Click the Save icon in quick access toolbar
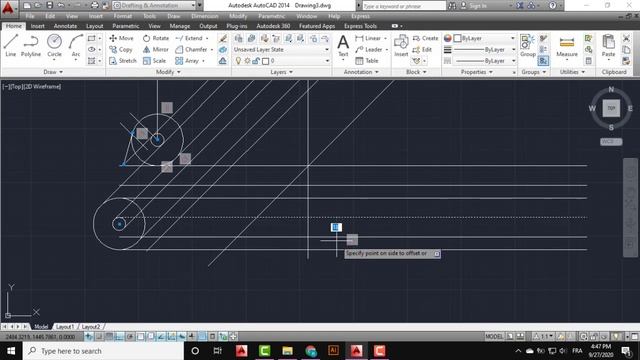640x360 pixels. pyautogui.click(x=49, y=5)
